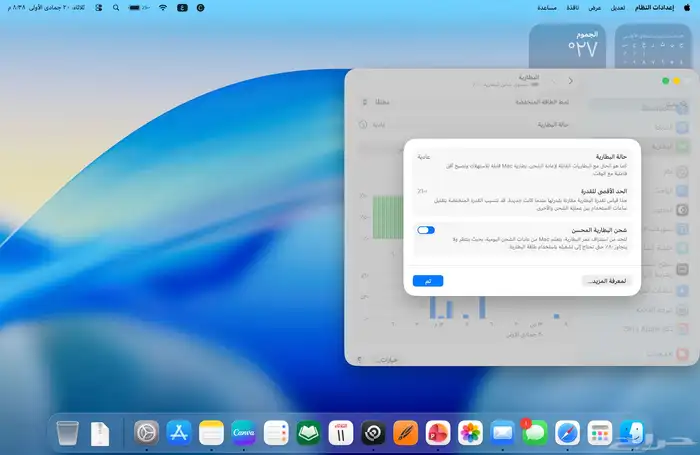Click the blue 'تم' done button
The image size is (700, 455).
[x=428, y=281]
